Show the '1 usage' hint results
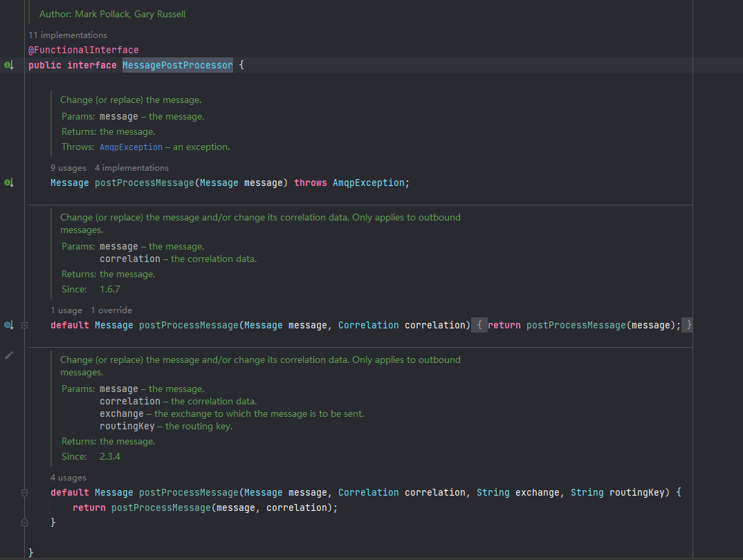Screen dimensions: 743x560 (66, 310)
